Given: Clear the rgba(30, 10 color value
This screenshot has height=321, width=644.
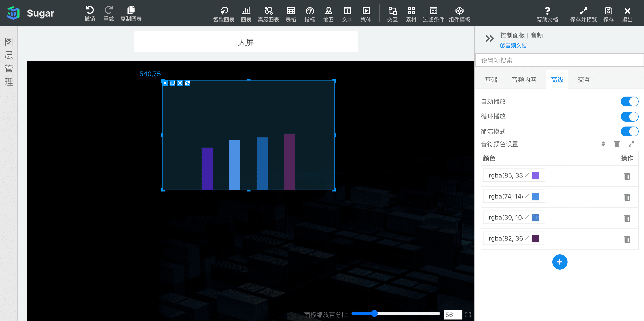Looking at the screenshot, I should pyautogui.click(x=527, y=217).
